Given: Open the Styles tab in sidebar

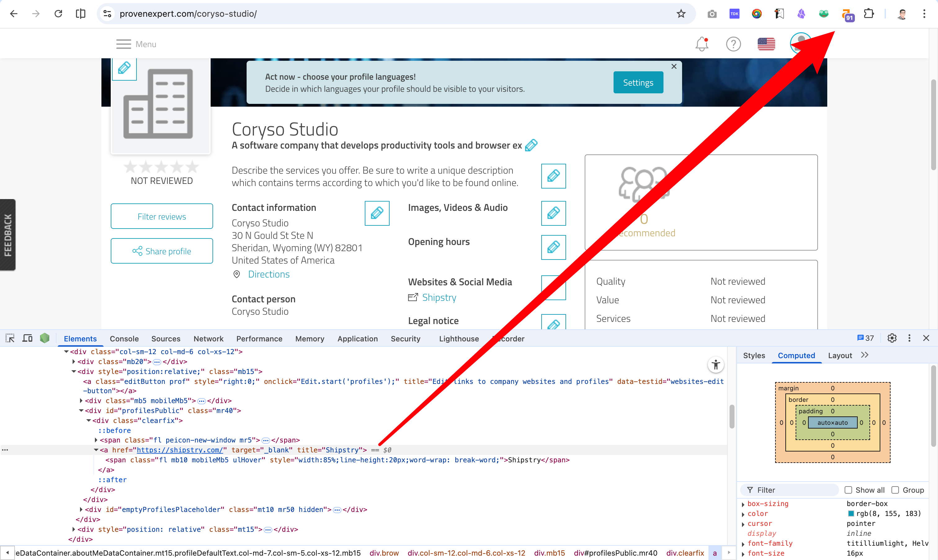Looking at the screenshot, I should tap(754, 355).
